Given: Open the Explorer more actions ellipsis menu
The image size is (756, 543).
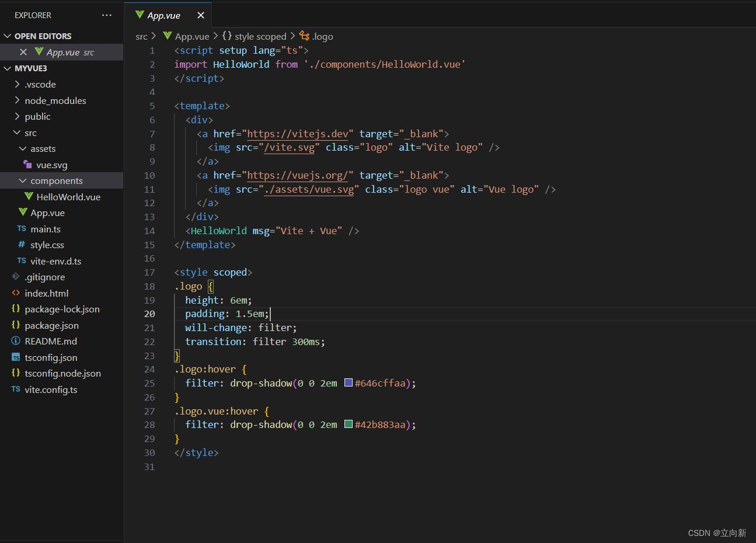Looking at the screenshot, I should [107, 15].
